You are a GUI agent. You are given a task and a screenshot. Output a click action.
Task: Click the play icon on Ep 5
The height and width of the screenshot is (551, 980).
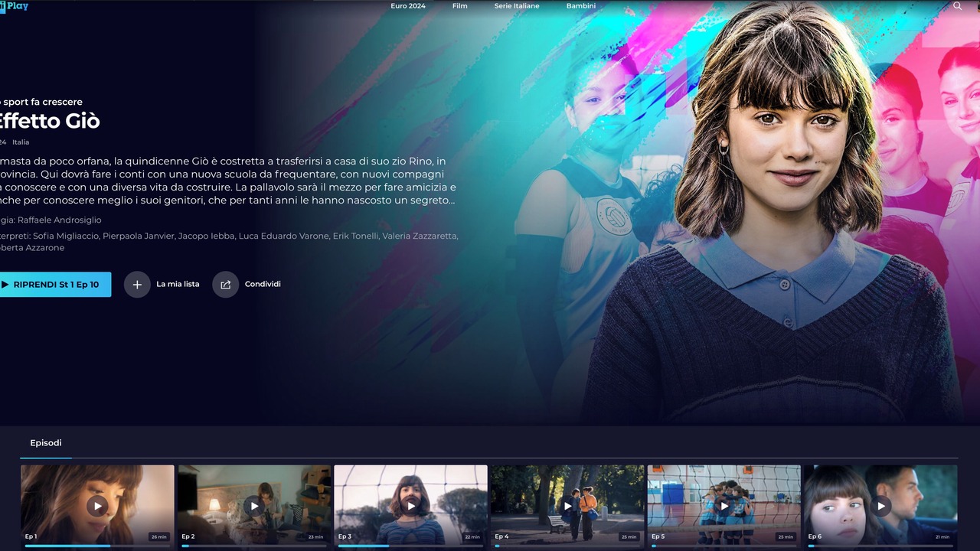(x=724, y=506)
